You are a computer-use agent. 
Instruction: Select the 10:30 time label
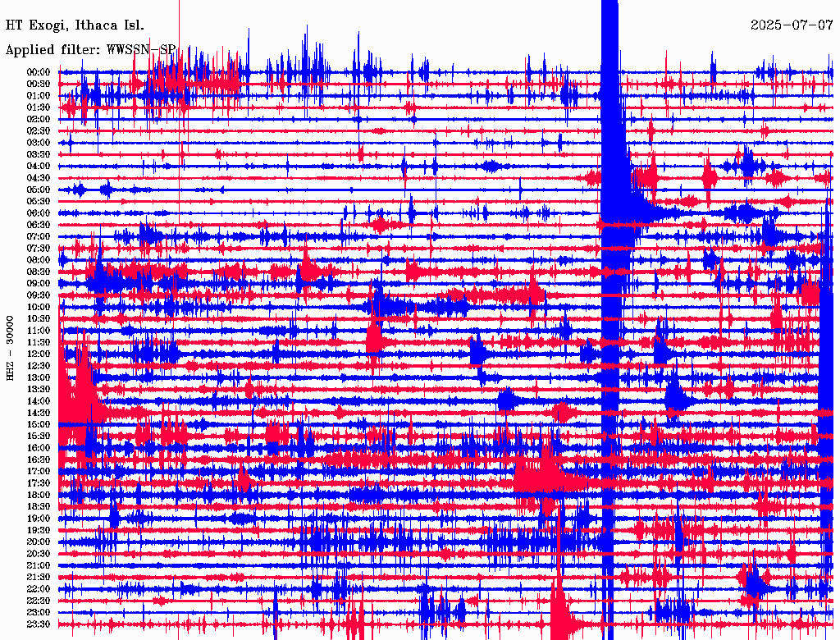click(x=39, y=319)
